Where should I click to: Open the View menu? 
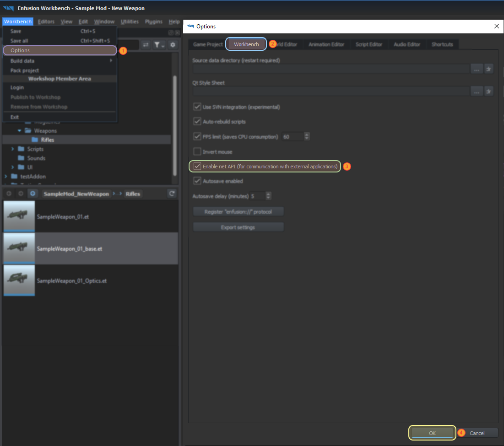(66, 21)
